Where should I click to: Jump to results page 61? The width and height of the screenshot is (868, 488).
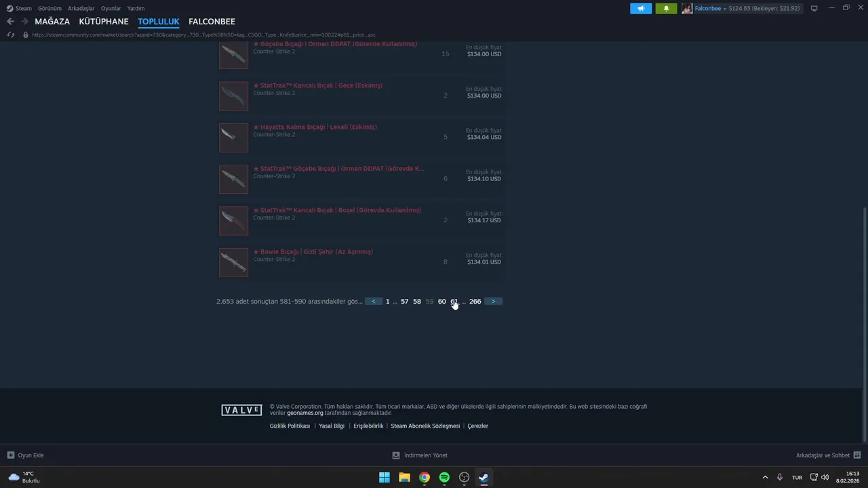click(454, 302)
